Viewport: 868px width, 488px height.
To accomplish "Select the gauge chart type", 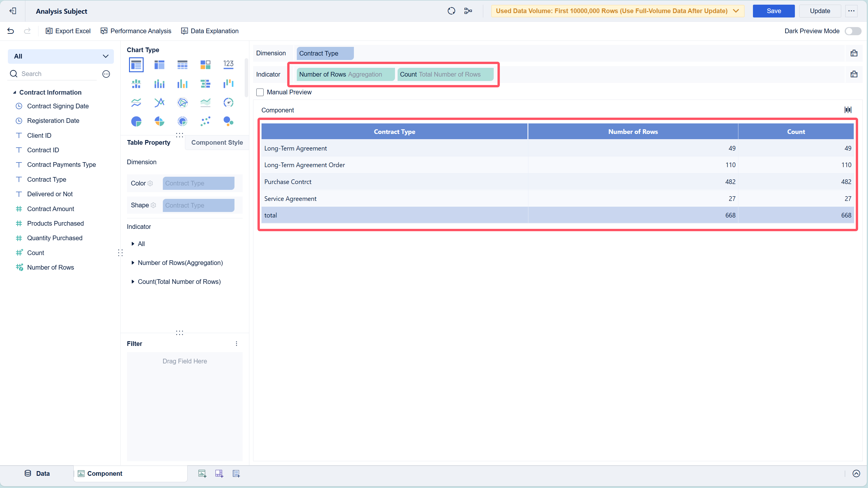I will click(x=228, y=102).
